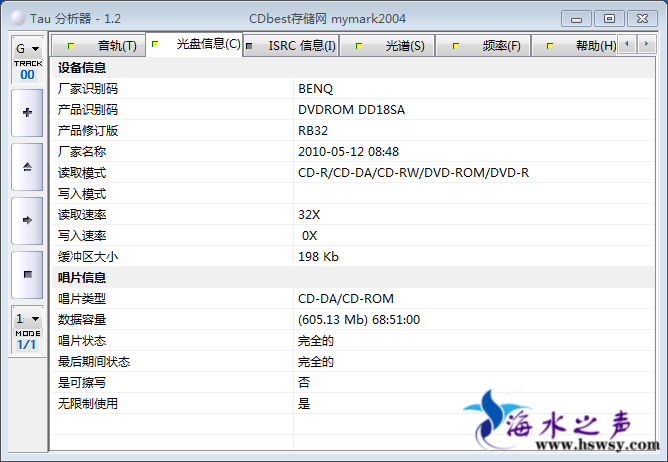Click the 音轨 tab's flag icon
The height and width of the screenshot is (462, 668).
(71, 46)
